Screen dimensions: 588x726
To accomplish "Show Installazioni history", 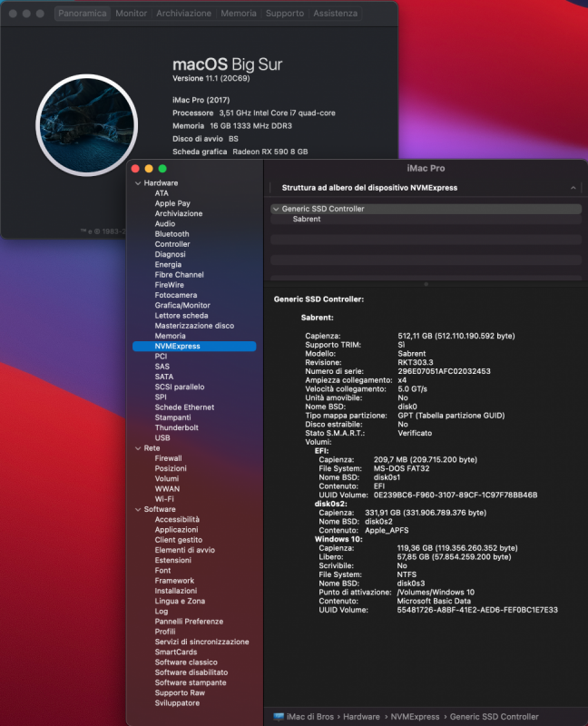I will pyautogui.click(x=175, y=591).
